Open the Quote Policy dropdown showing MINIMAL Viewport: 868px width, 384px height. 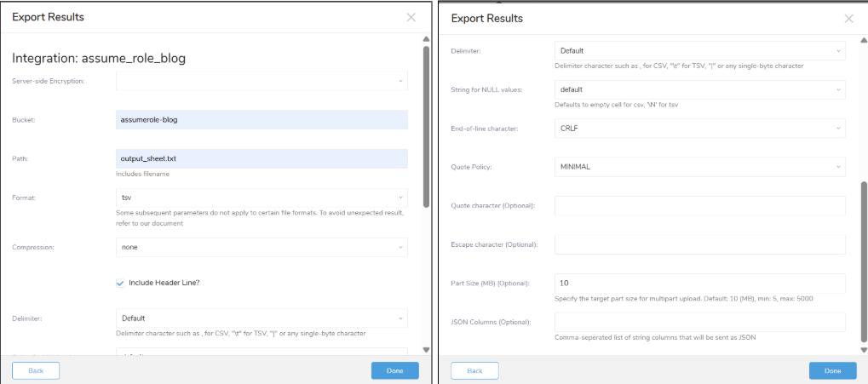(699, 167)
